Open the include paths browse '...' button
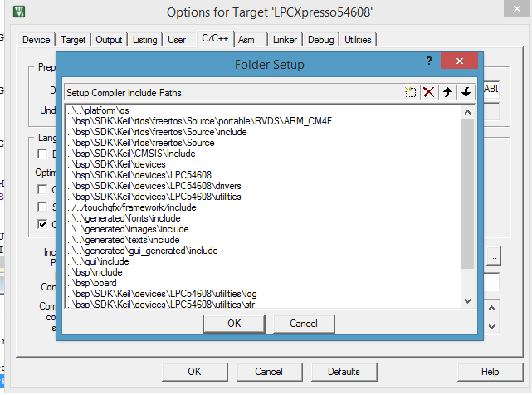Image resolution: width=532 pixels, height=395 pixels. [x=493, y=256]
